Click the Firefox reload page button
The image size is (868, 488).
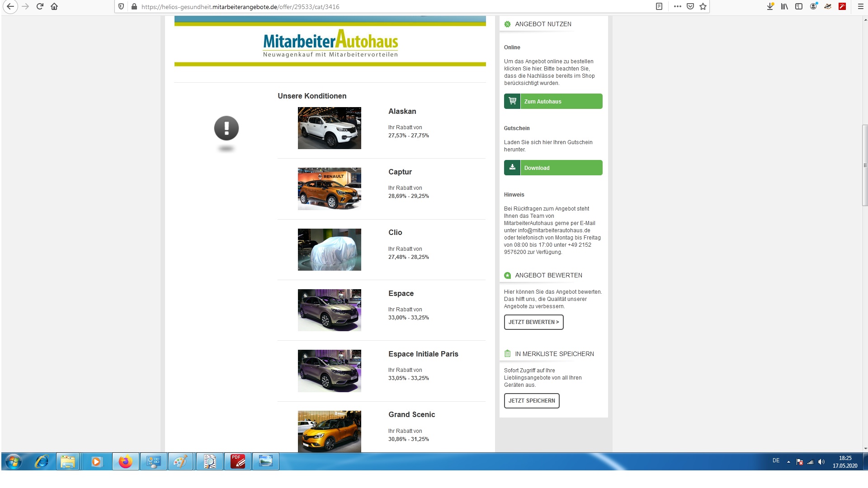[x=40, y=6]
